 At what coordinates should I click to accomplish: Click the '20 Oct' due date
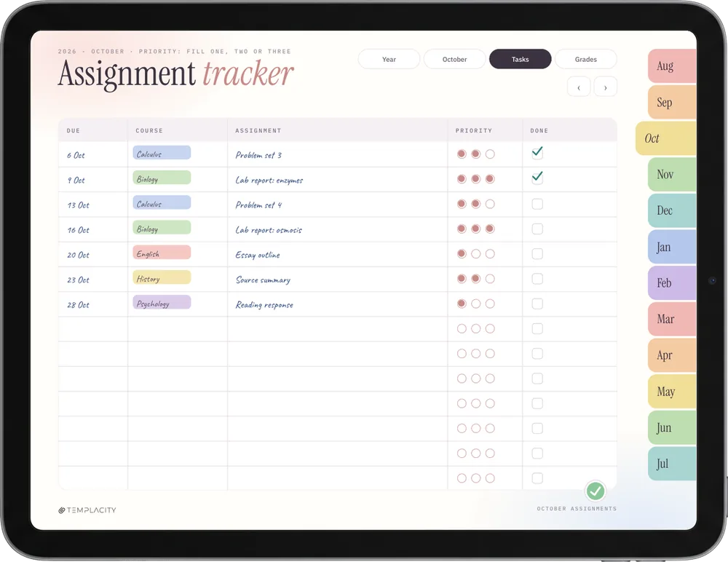[78, 255]
